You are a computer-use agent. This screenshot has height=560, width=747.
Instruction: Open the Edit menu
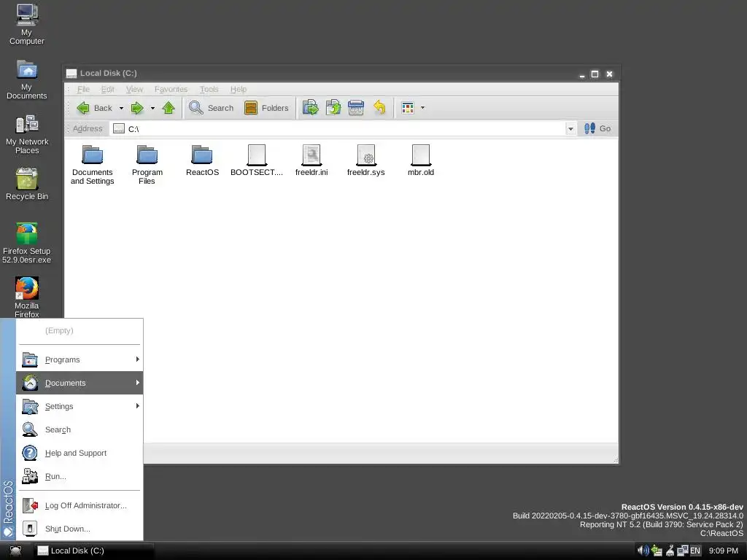pyautogui.click(x=108, y=89)
